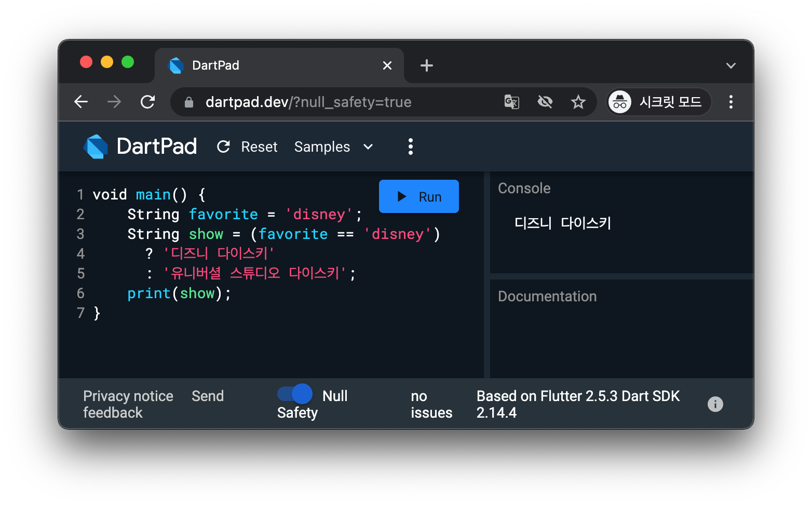
Task: Open the tab search chevron
Action: click(x=731, y=66)
